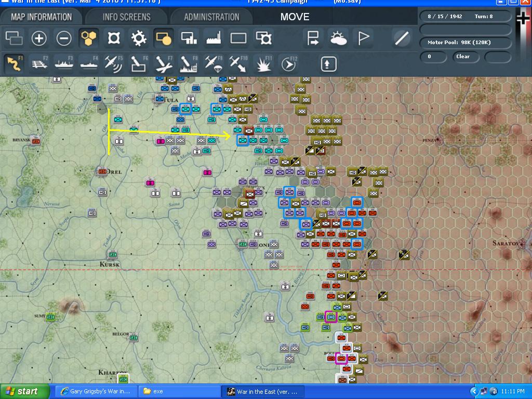Image resolution: width=532 pixels, height=399 pixels.
Task: Select the F11 bomb units mission icon
Action: [x=263, y=64]
